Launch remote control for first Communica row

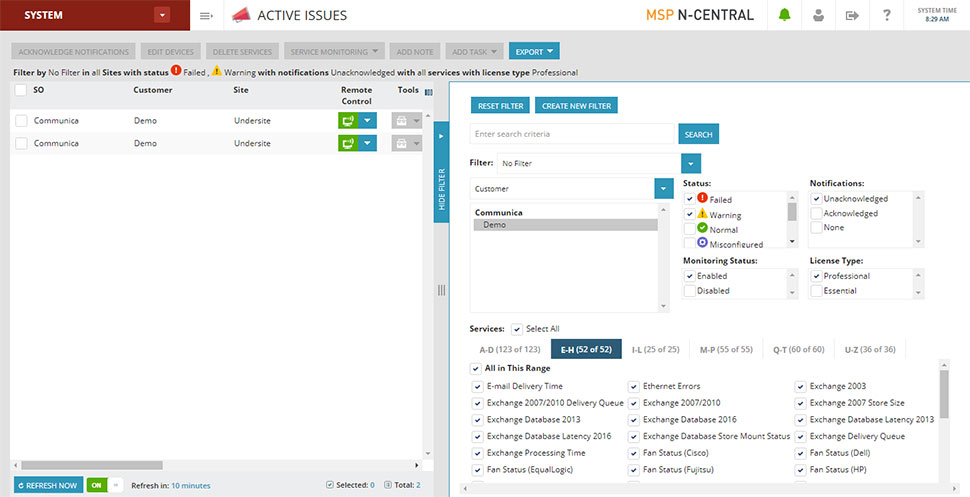click(x=348, y=121)
